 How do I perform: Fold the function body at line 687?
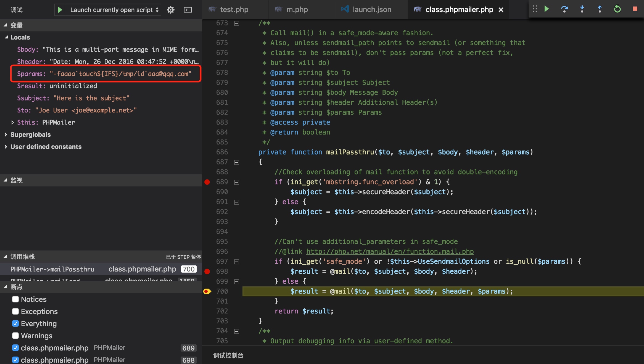point(237,162)
